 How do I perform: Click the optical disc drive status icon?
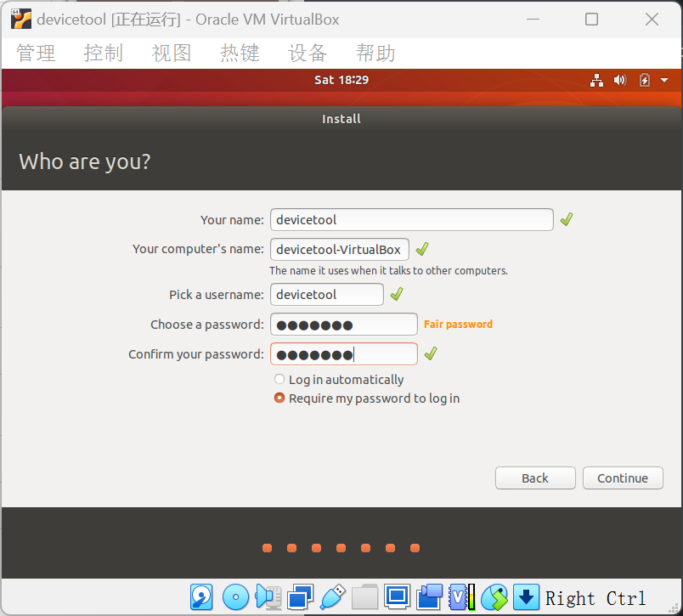point(235,596)
